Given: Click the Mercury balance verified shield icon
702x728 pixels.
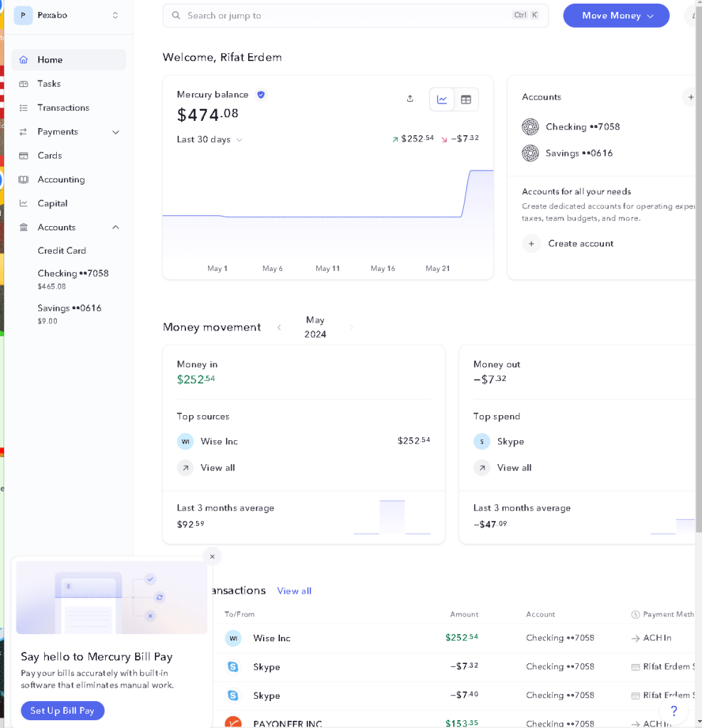Looking at the screenshot, I should pyautogui.click(x=261, y=95).
